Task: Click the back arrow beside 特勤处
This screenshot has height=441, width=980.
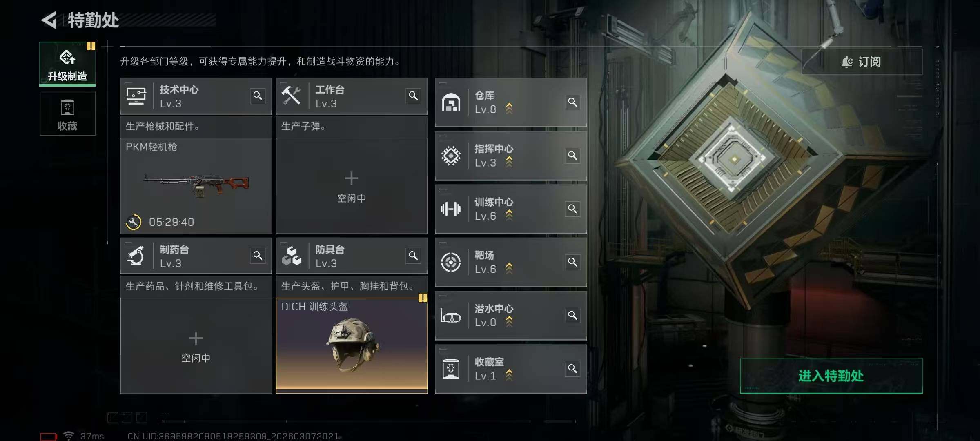Action: pyautogui.click(x=49, y=20)
